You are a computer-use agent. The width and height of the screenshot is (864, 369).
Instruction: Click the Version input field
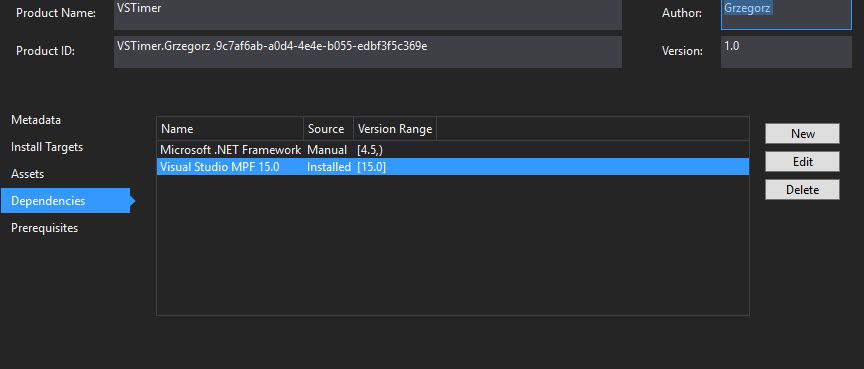click(x=786, y=52)
